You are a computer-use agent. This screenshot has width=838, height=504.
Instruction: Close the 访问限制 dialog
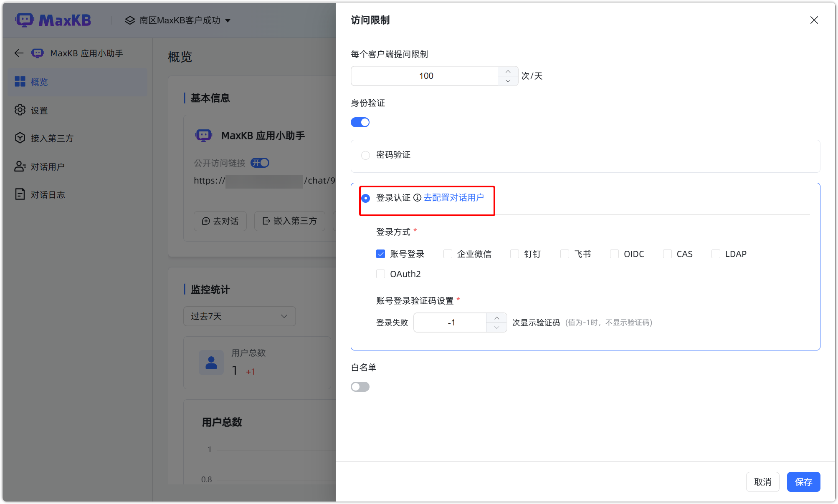pos(814,20)
